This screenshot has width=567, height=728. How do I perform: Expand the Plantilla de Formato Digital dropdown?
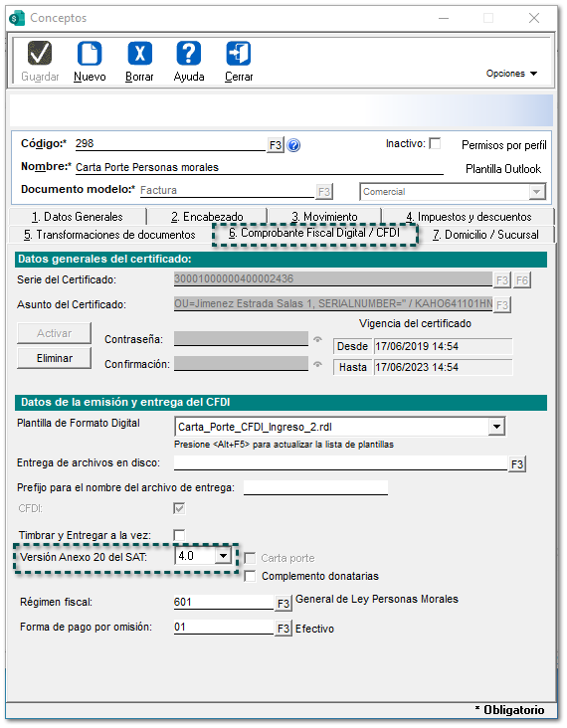[496, 427]
